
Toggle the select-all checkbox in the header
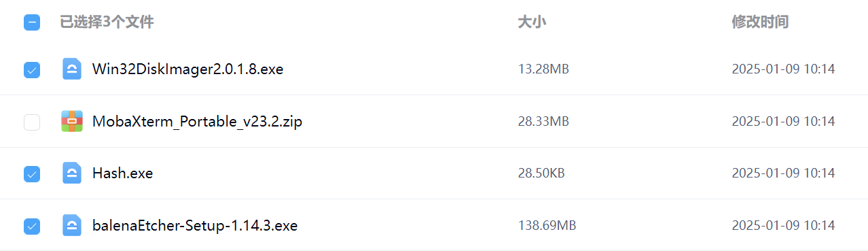pyautogui.click(x=32, y=22)
